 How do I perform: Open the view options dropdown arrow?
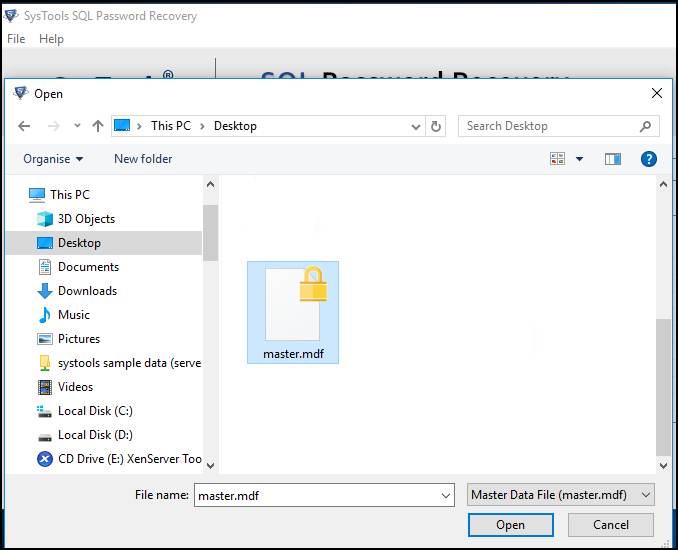[x=579, y=159]
